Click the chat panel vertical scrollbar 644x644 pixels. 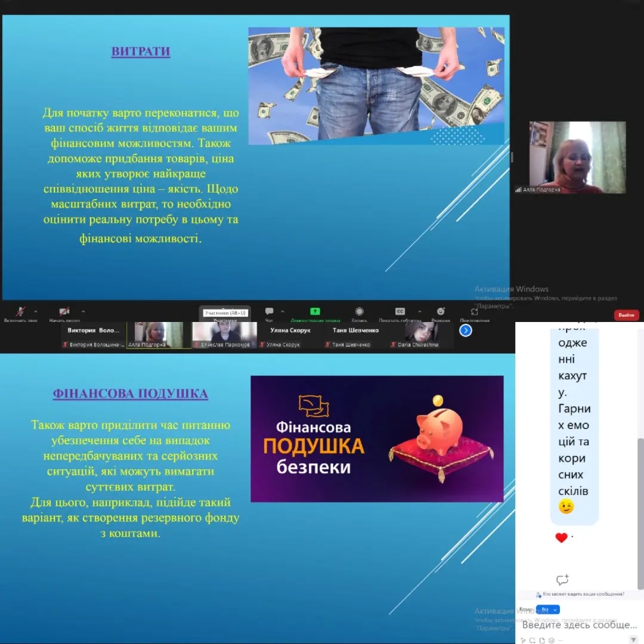point(640,513)
